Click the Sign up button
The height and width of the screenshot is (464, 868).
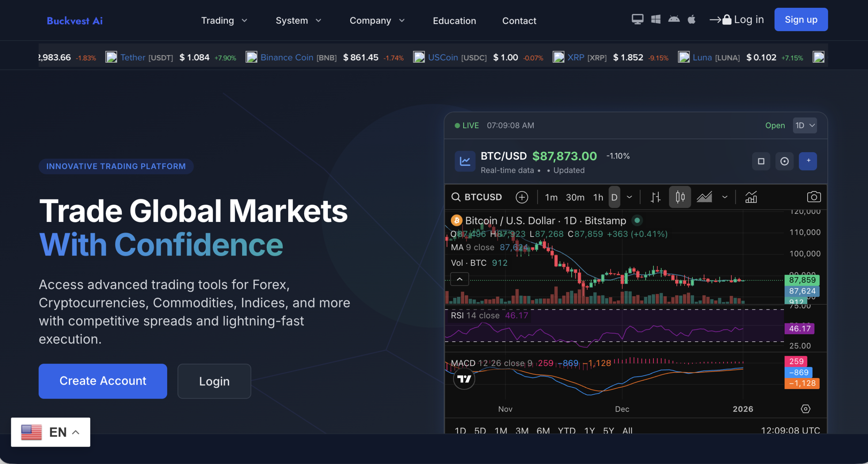[x=801, y=19]
